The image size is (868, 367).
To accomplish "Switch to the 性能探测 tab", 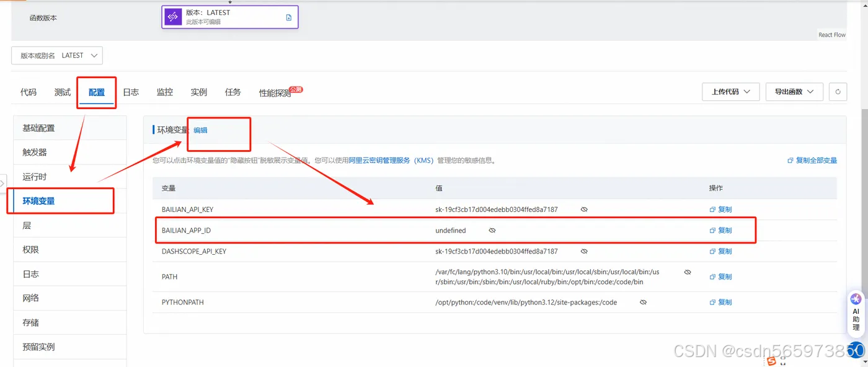I will [275, 93].
